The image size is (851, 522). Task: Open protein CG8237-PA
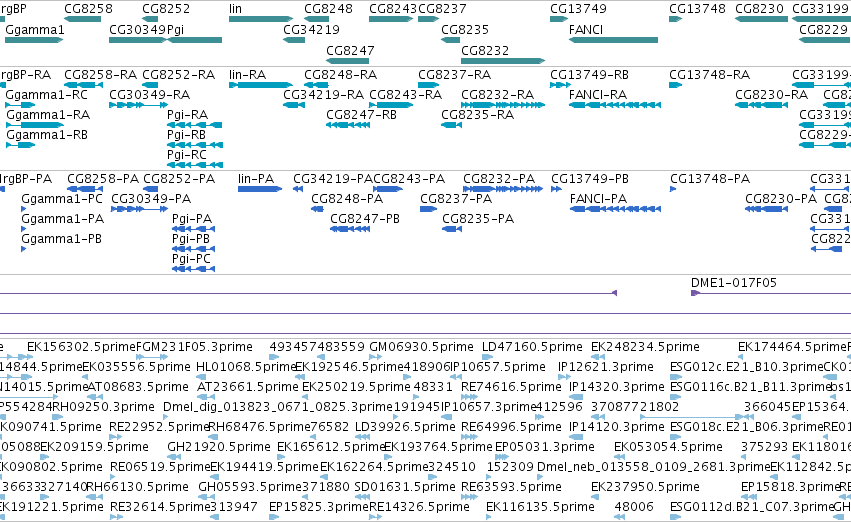[x=456, y=199]
